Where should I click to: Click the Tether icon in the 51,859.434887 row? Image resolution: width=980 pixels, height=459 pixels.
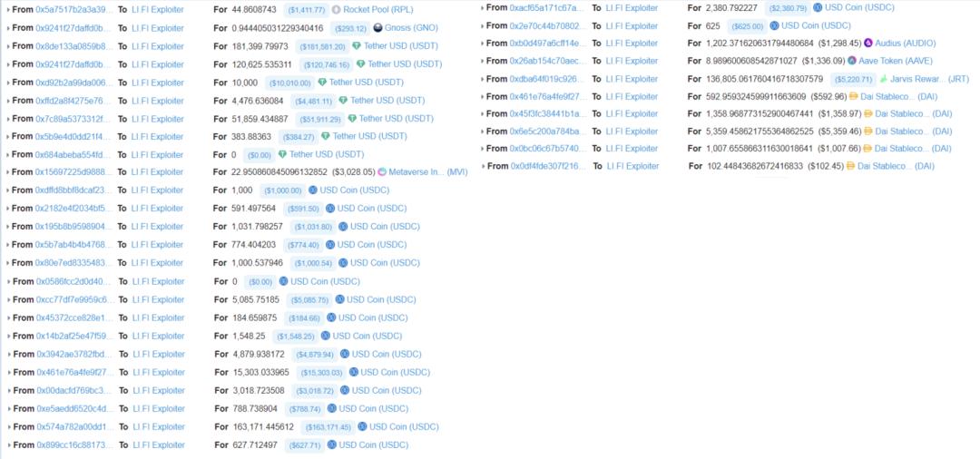tap(352, 119)
